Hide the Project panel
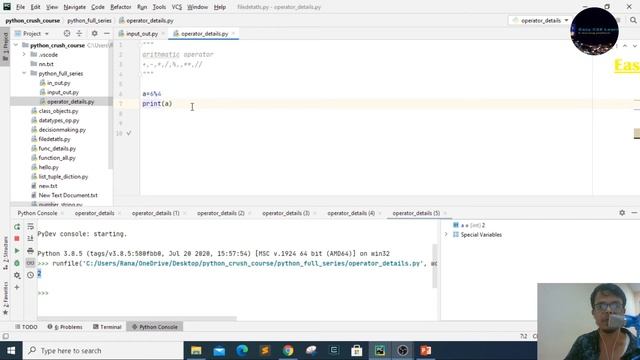Screen dimensions: 640x360 tap(107, 33)
